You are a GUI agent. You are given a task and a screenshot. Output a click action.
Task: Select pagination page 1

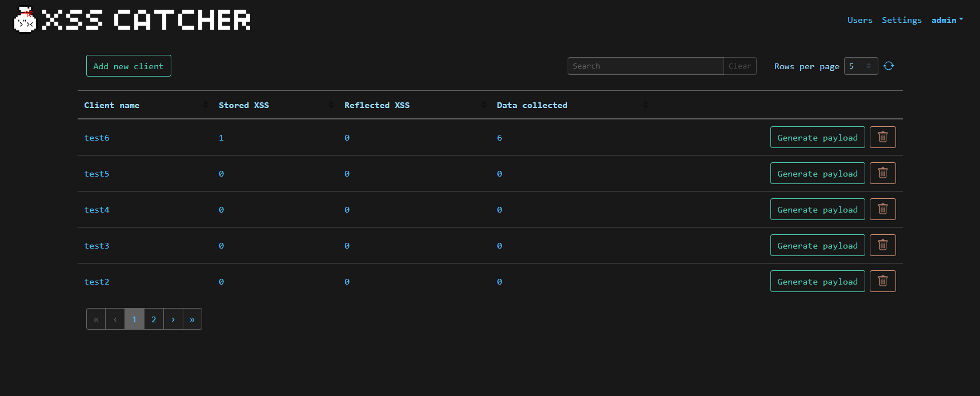[134, 319]
